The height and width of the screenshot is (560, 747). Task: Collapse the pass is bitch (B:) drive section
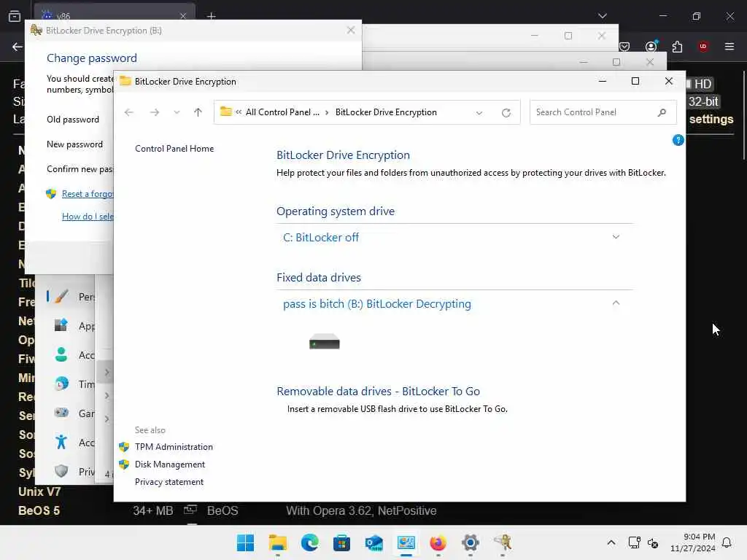(616, 303)
